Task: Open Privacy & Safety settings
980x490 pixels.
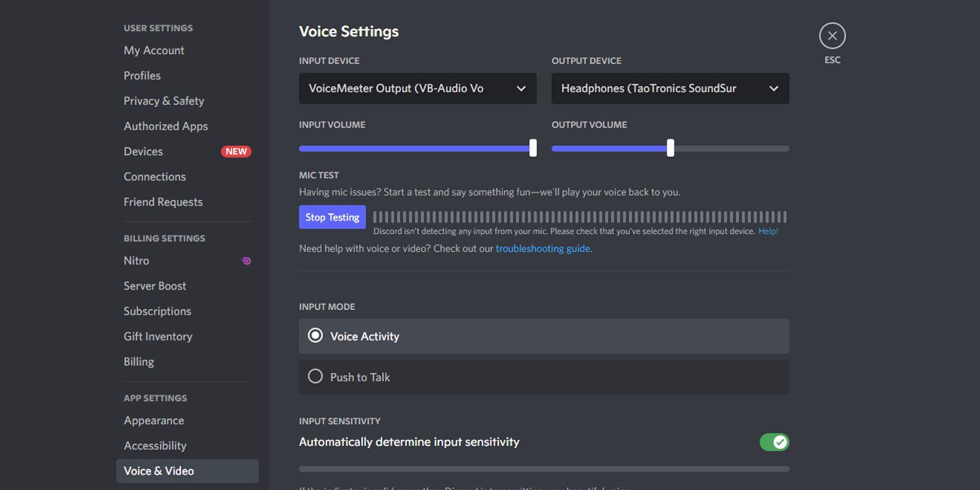Action: click(163, 100)
